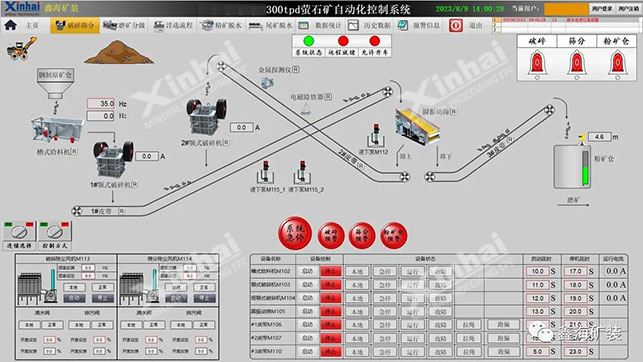Screen dimensions: 643x362
Task: Go to the home page icon
Action: pyautogui.click(x=11, y=25)
